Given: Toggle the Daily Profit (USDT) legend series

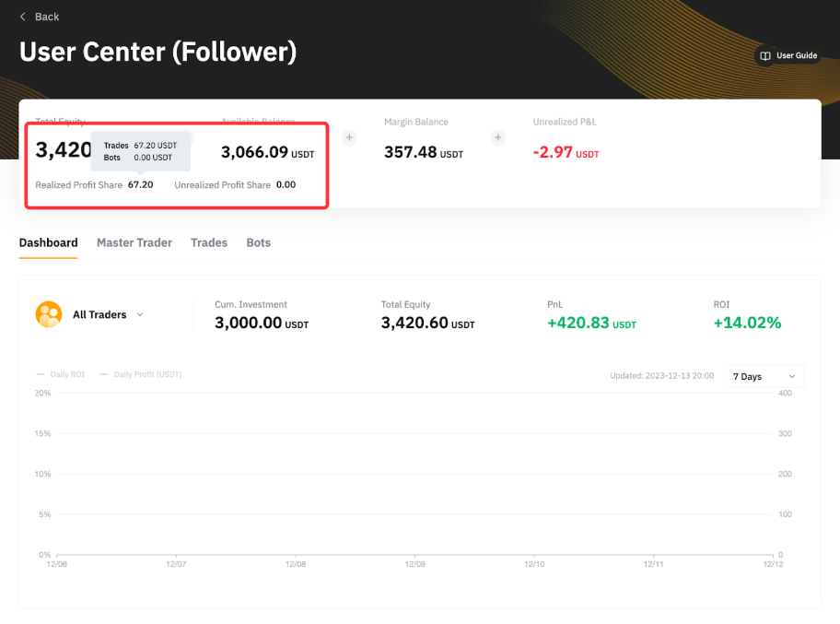Looking at the screenshot, I should click(141, 374).
